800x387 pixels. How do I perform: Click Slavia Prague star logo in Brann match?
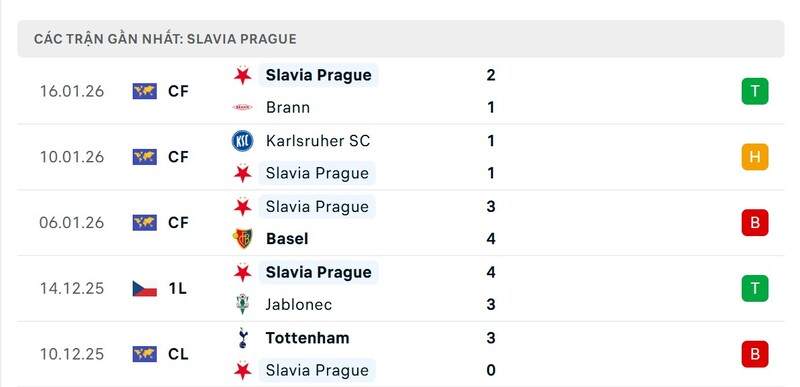[x=243, y=75]
